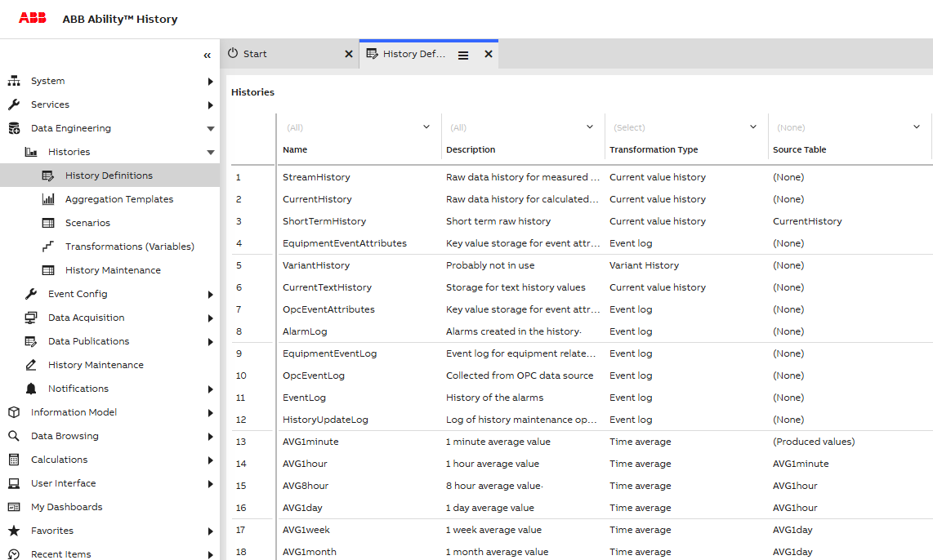Select the StreamHistory row name
This screenshot has height=560, width=933.
(316, 177)
